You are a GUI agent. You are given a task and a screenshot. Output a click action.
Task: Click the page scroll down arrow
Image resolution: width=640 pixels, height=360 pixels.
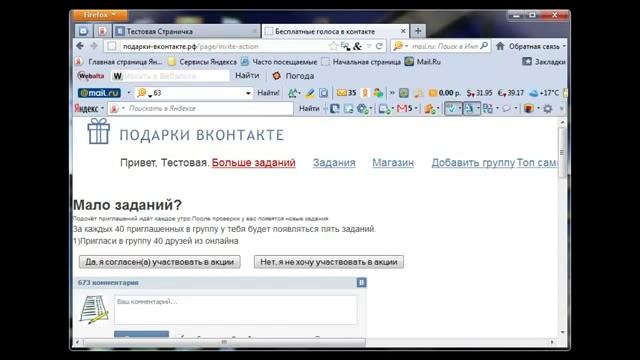(562, 332)
